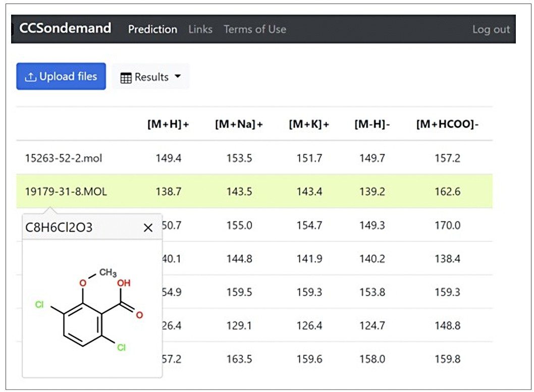
Task: Click the [M+HCOO]- column header
Action: 448,124
